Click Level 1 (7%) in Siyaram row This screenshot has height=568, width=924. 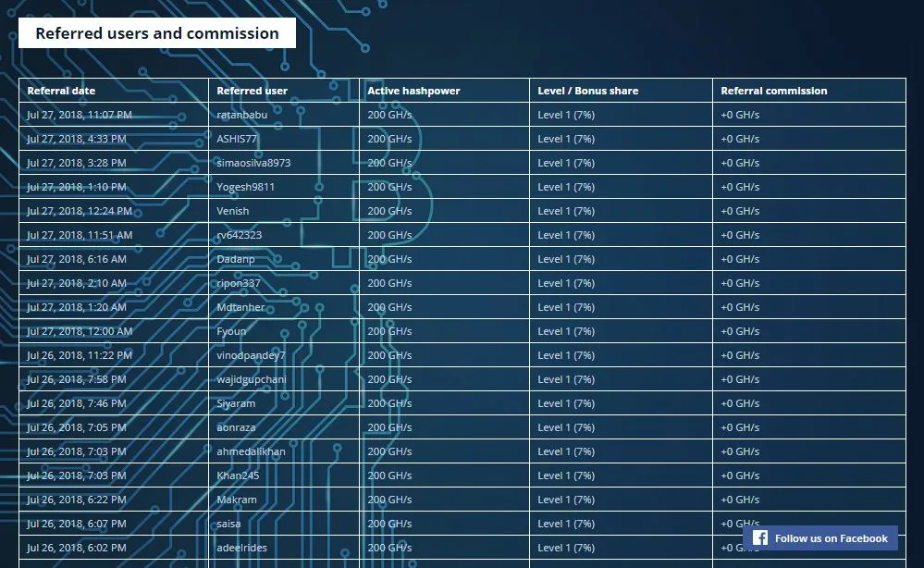click(566, 403)
